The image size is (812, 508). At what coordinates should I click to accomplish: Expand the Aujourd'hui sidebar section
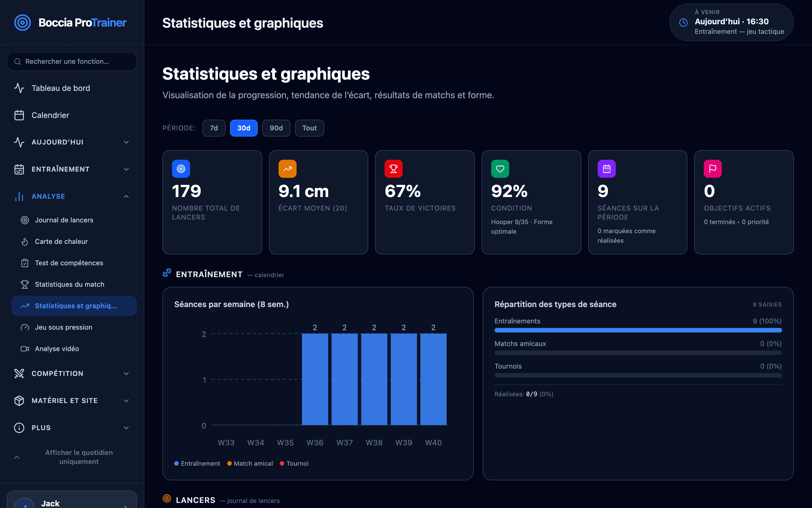click(72, 142)
